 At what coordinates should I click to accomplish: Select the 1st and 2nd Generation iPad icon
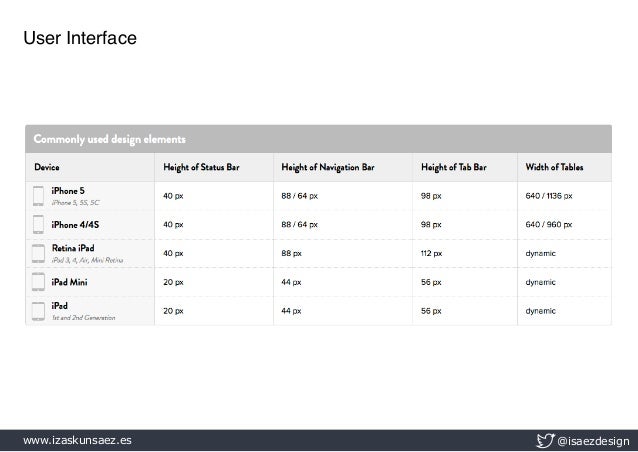39,311
